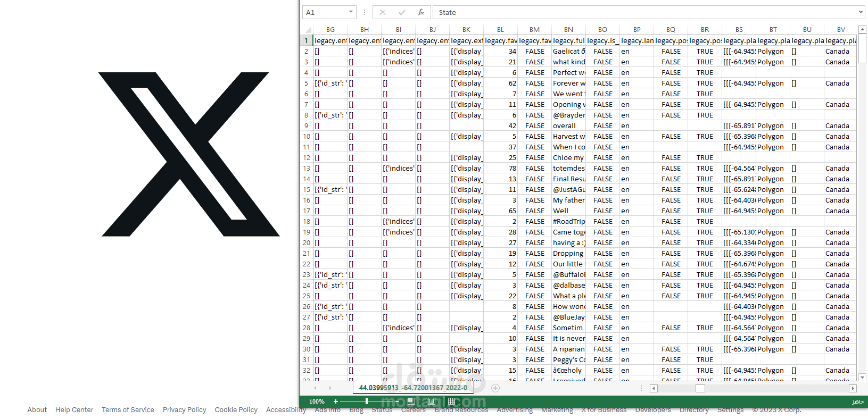The width and height of the screenshot is (868, 419).
Task: Click the formula bar cancel X icon
Action: point(383,12)
